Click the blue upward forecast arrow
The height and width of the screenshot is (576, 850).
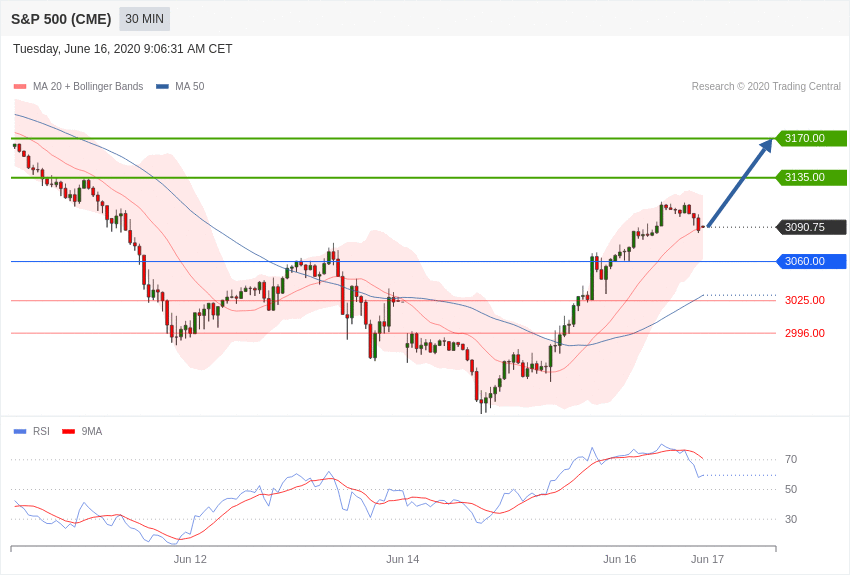click(x=740, y=183)
